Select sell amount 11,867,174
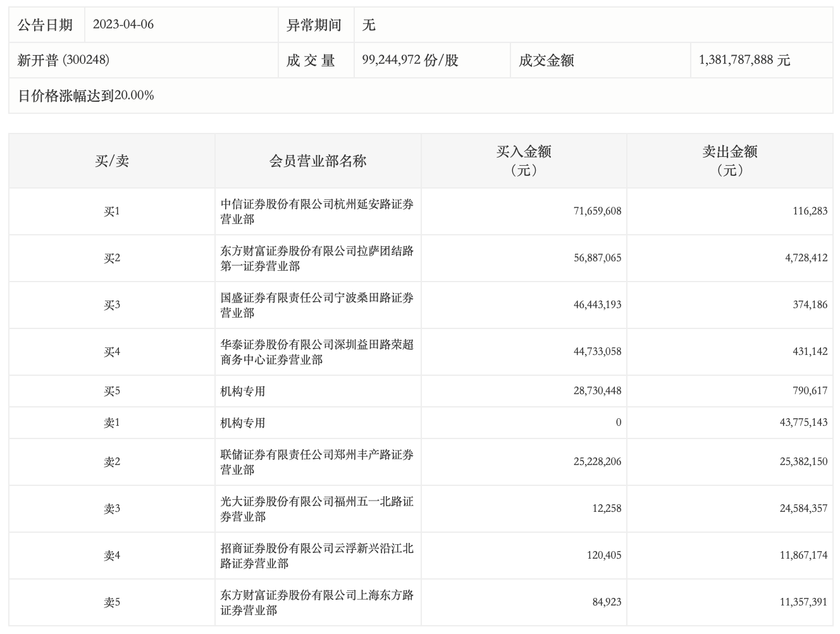 pyautogui.click(x=803, y=556)
